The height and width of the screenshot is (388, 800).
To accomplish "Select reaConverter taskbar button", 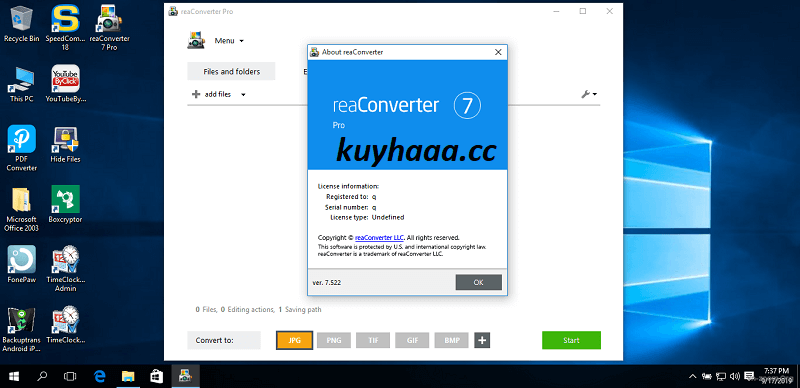I will point(185,377).
